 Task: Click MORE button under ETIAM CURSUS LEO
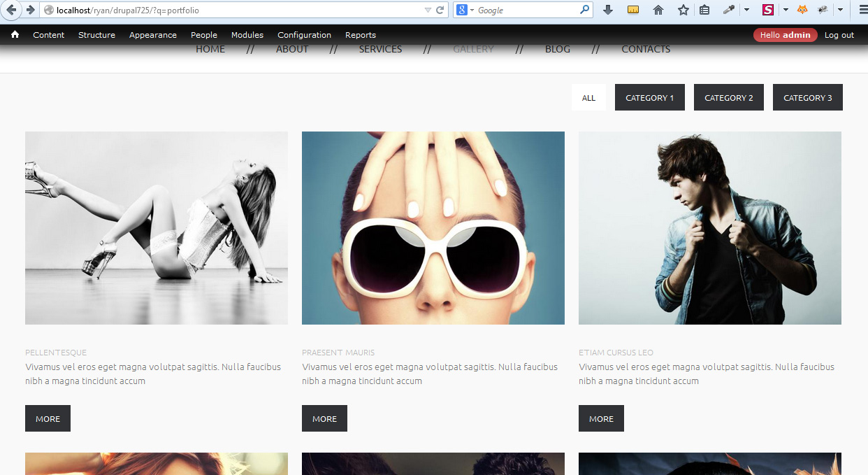pos(601,418)
